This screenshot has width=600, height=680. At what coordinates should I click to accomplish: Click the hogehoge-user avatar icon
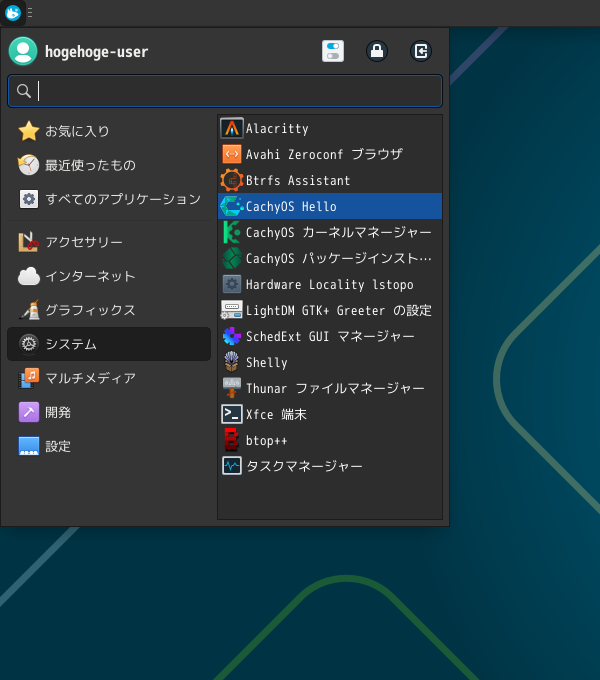pyautogui.click(x=23, y=51)
